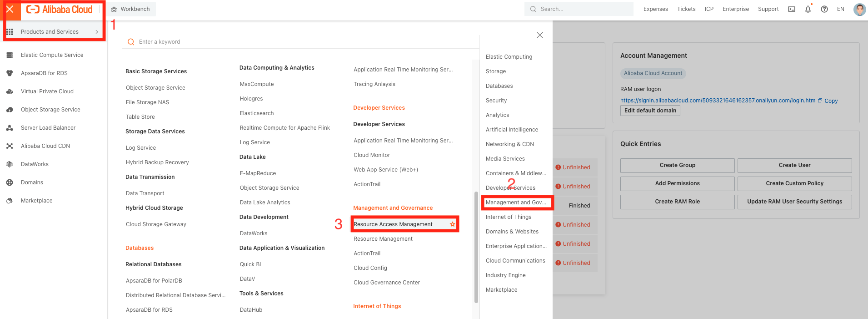The width and height of the screenshot is (868, 319).
Task: Click the Object Storage Service sidebar icon
Action: coord(10,110)
